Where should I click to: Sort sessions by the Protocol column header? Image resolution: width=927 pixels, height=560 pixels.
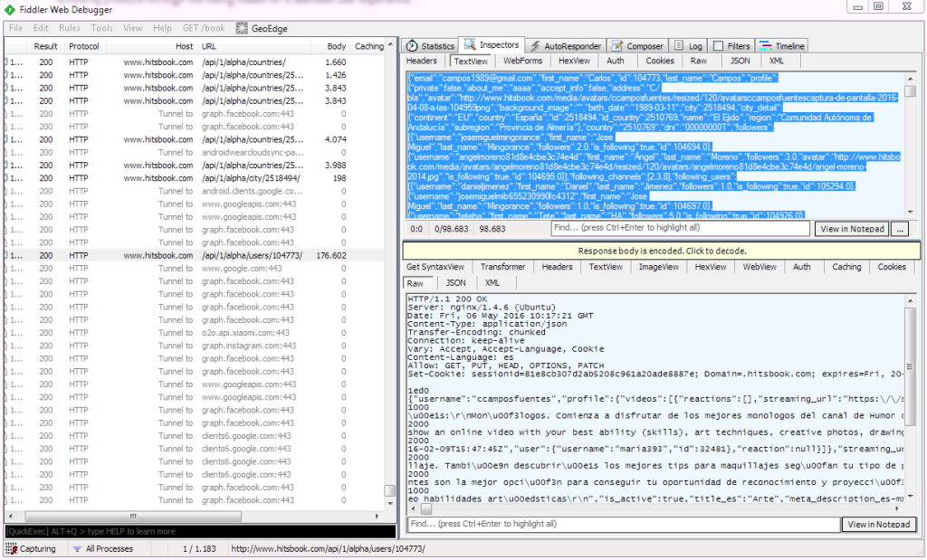[84, 46]
